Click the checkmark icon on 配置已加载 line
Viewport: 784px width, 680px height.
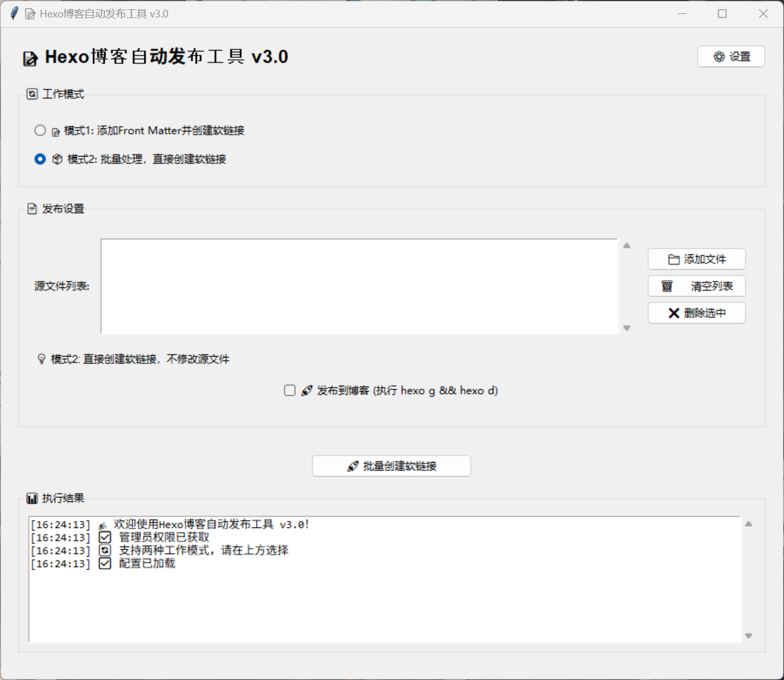[105, 563]
